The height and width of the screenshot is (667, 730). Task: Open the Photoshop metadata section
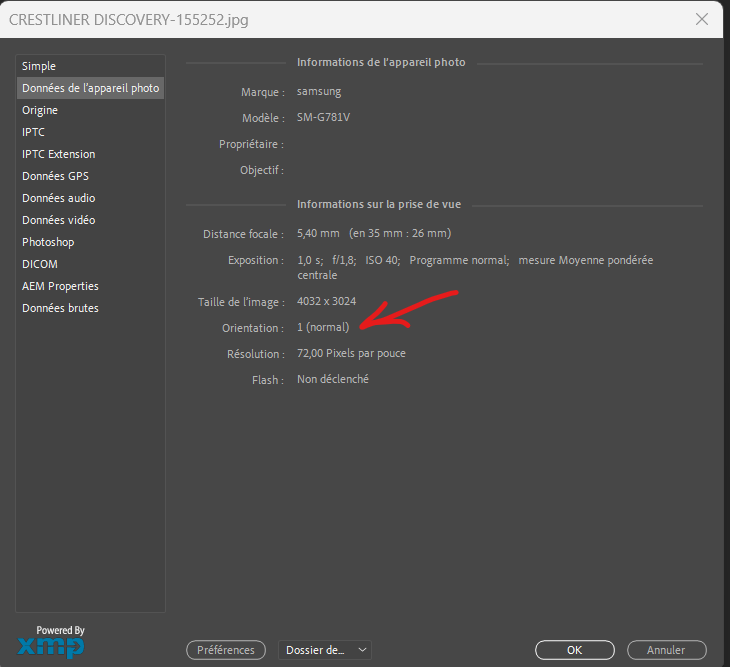[x=90, y=242]
